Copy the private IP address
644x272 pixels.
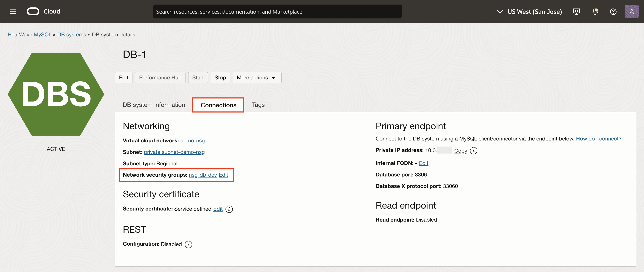click(x=460, y=150)
